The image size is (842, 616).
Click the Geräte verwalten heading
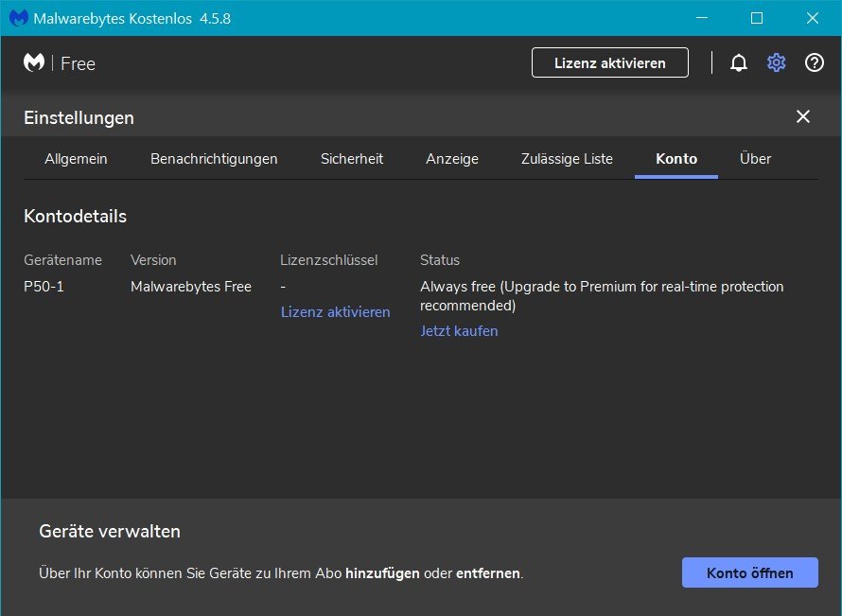pyautogui.click(x=110, y=531)
